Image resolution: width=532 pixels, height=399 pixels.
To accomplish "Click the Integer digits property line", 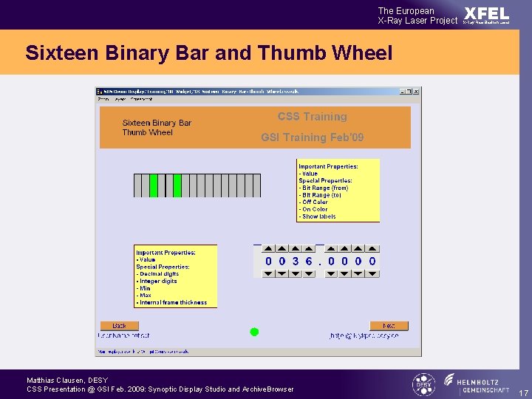I will 157,281.
